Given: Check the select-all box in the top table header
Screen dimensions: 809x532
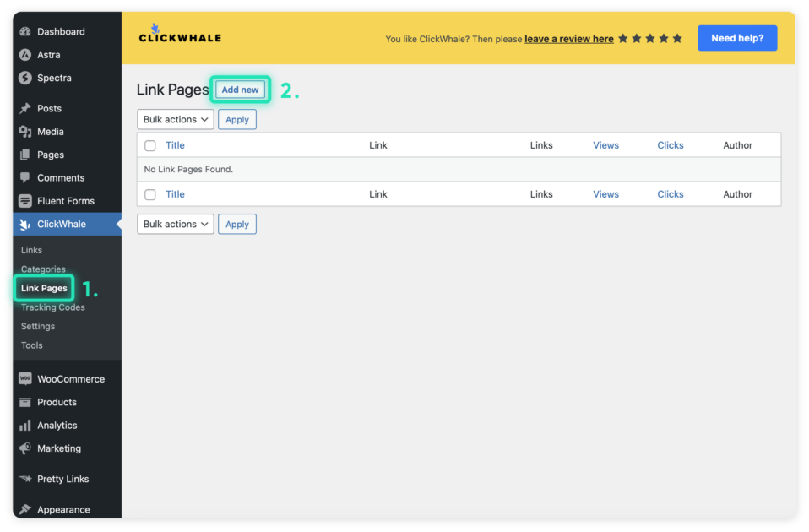Looking at the screenshot, I should (149, 144).
